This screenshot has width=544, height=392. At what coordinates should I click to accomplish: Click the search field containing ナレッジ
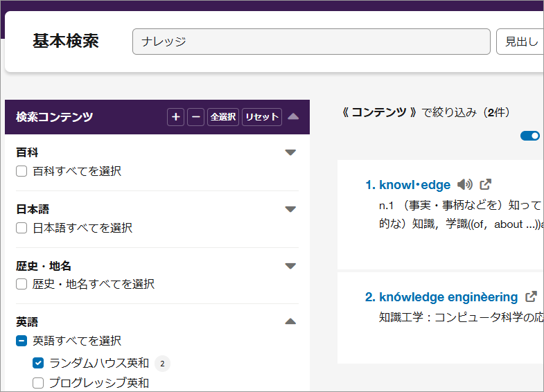311,42
